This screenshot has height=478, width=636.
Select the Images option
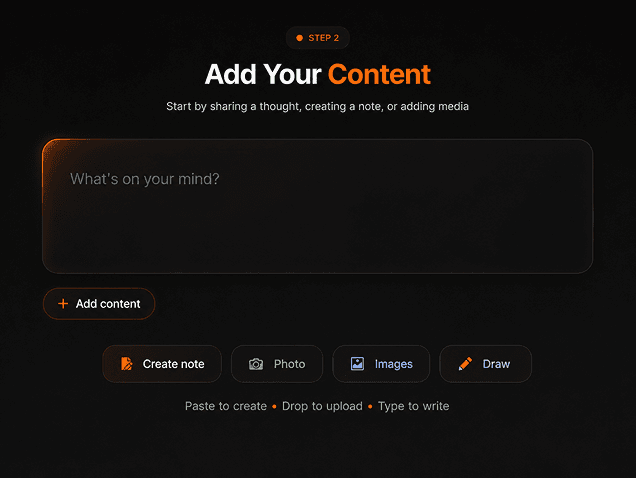point(381,364)
